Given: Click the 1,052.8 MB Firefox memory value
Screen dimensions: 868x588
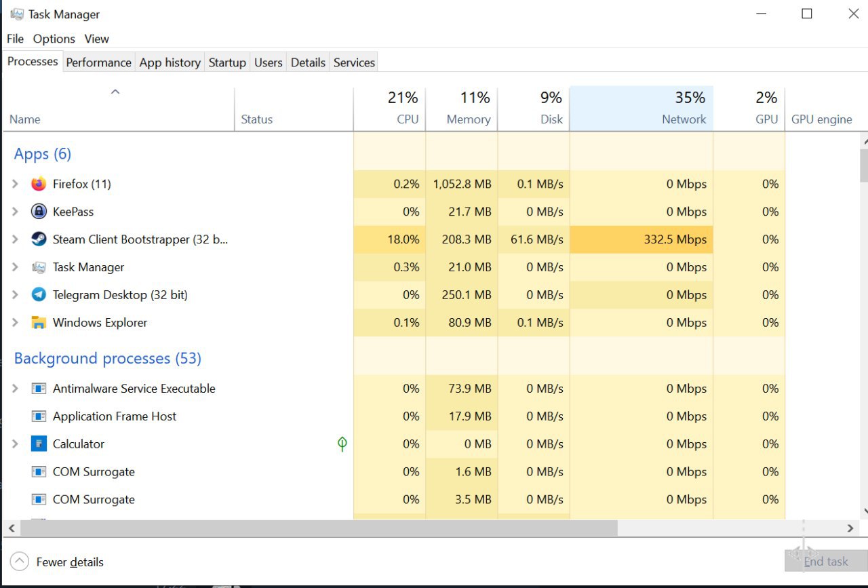Looking at the screenshot, I should tap(462, 184).
